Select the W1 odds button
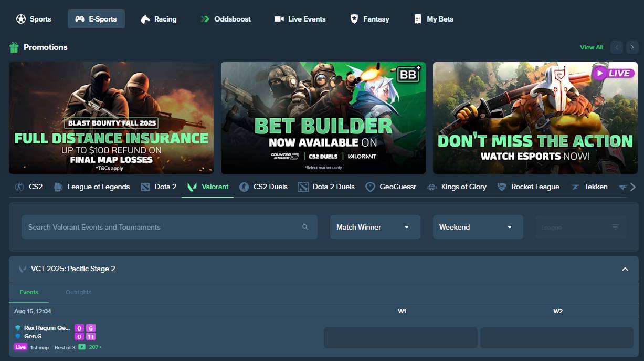Image resolution: width=644 pixels, height=361 pixels. pos(400,338)
